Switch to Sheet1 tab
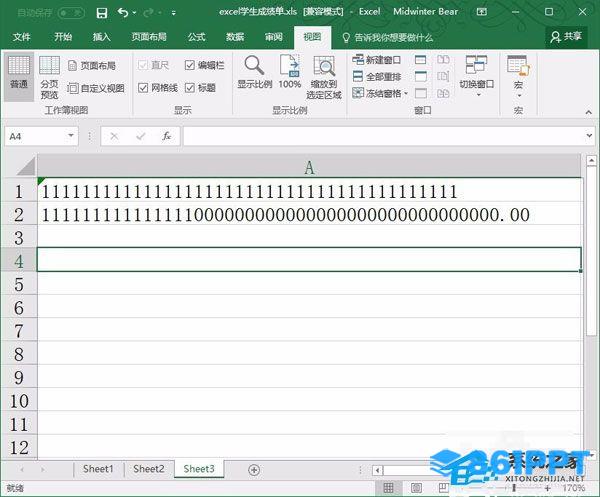The image size is (600, 497). (x=98, y=469)
